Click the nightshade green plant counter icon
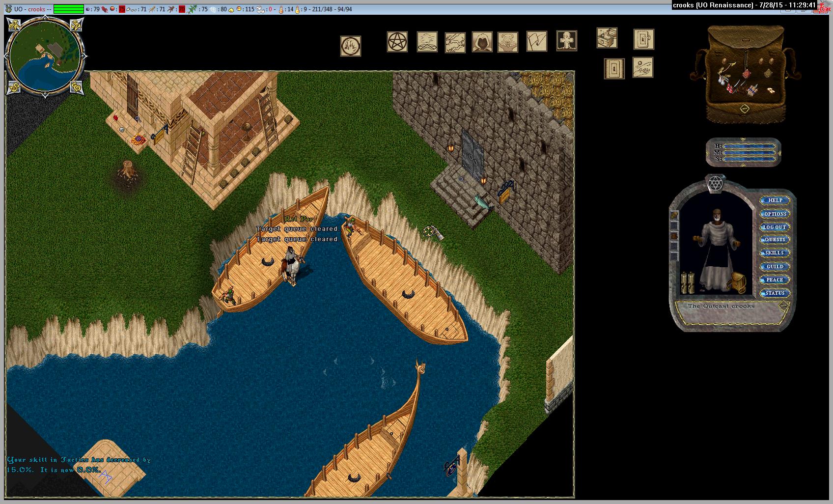Viewport: 833px width, 504px height. click(192, 9)
